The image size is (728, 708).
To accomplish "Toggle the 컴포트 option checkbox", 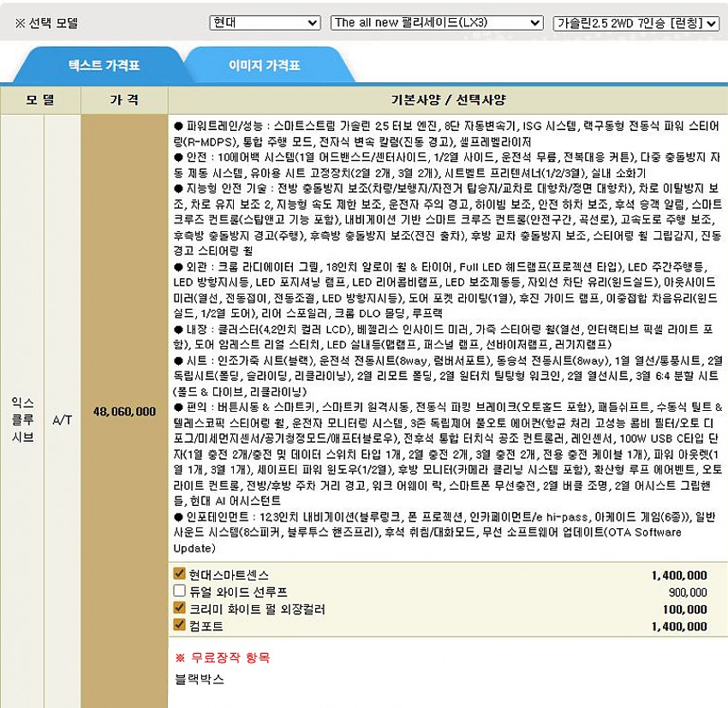I will [x=180, y=625].
